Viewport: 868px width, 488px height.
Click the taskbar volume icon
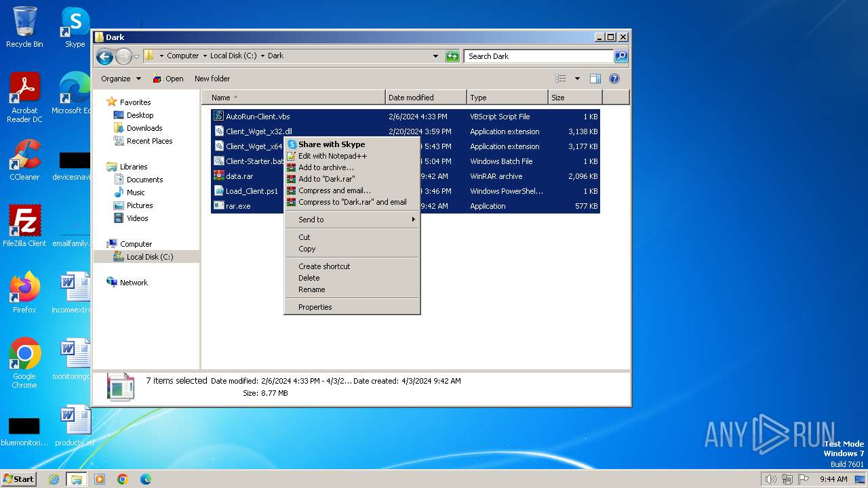click(x=770, y=479)
